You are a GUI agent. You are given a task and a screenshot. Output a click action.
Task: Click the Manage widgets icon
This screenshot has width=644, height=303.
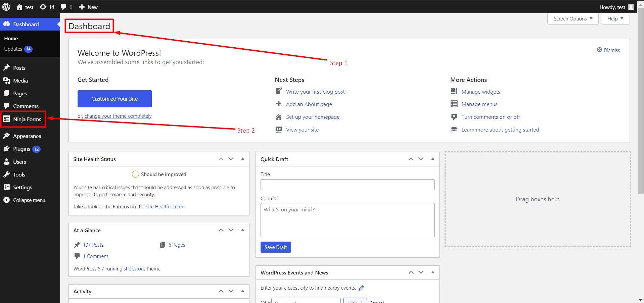[x=454, y=91]
